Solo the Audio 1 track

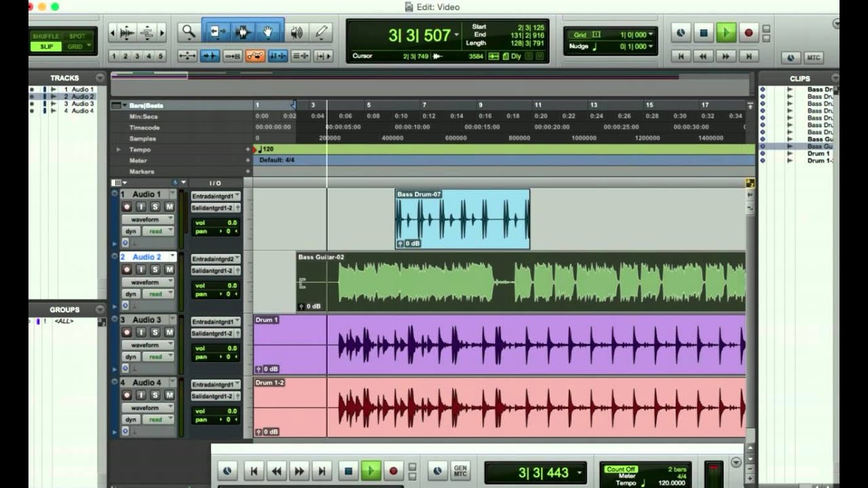coord(155,207)
